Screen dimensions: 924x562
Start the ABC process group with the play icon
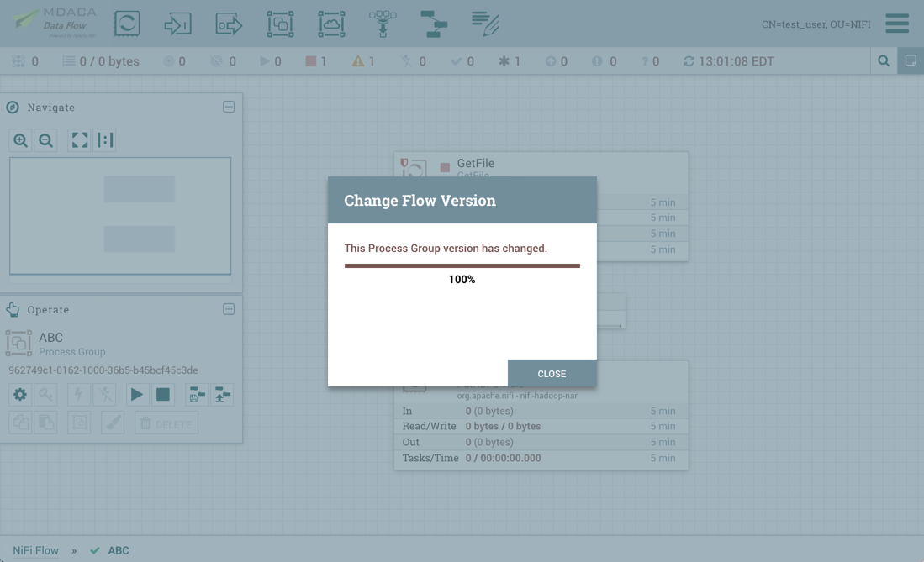[x=138, y=394]
